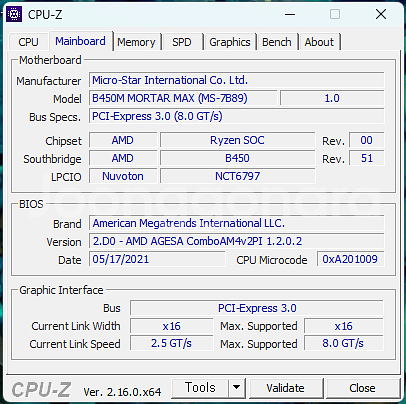
Task: Click the manufacturer value Micro-Star International Co. Ltd.
Action: point(237,80)
